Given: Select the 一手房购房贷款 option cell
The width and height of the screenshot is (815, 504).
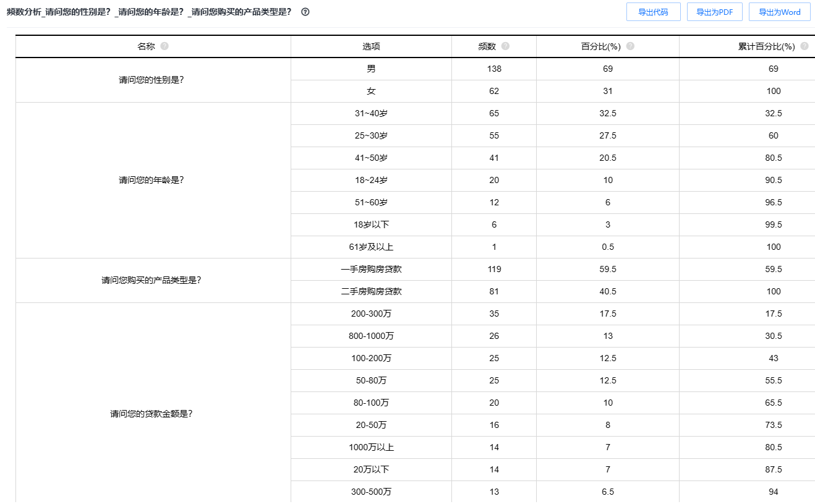Looking at the screenshot, I should tap(371, 269).
